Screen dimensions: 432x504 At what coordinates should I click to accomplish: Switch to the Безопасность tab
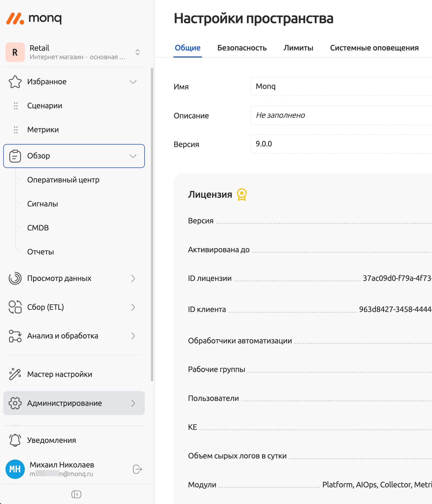[242, 48]
